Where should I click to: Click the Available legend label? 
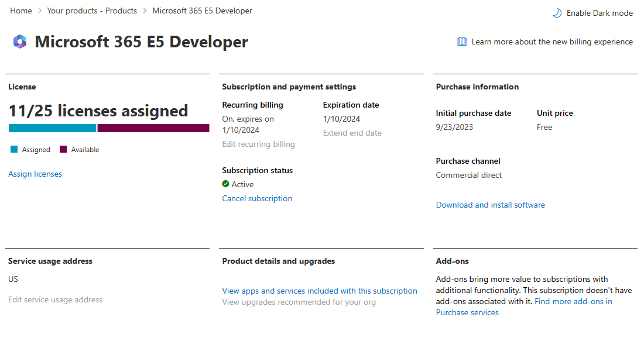85,149
